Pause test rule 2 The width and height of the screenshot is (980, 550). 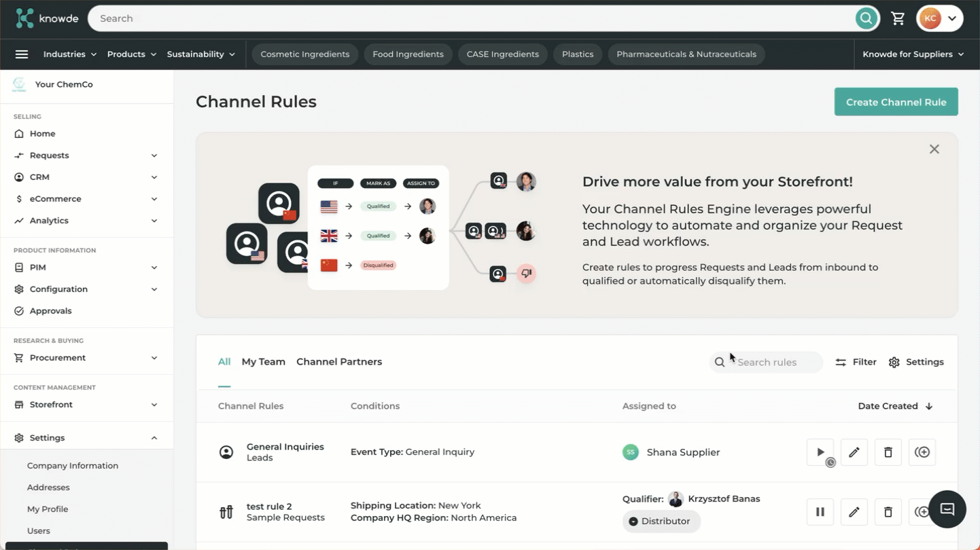[820, 512]
